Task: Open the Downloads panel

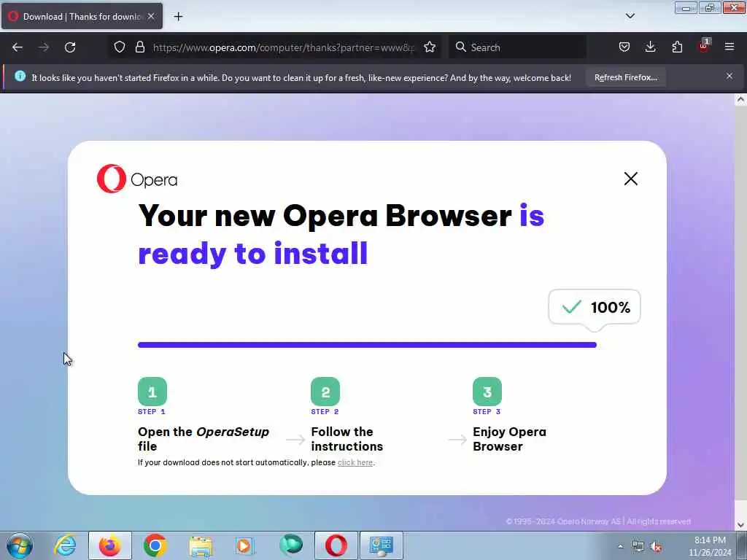Action: click(650, 47)
